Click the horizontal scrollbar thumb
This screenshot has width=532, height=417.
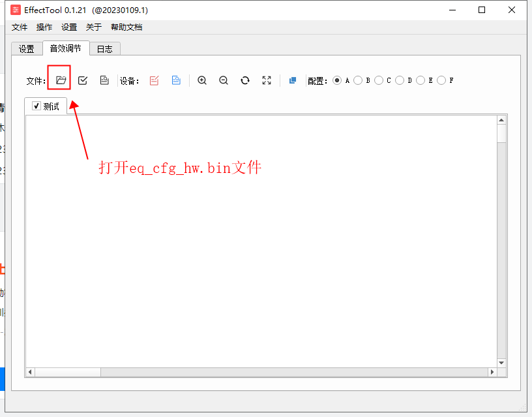(x=68, y=372)
